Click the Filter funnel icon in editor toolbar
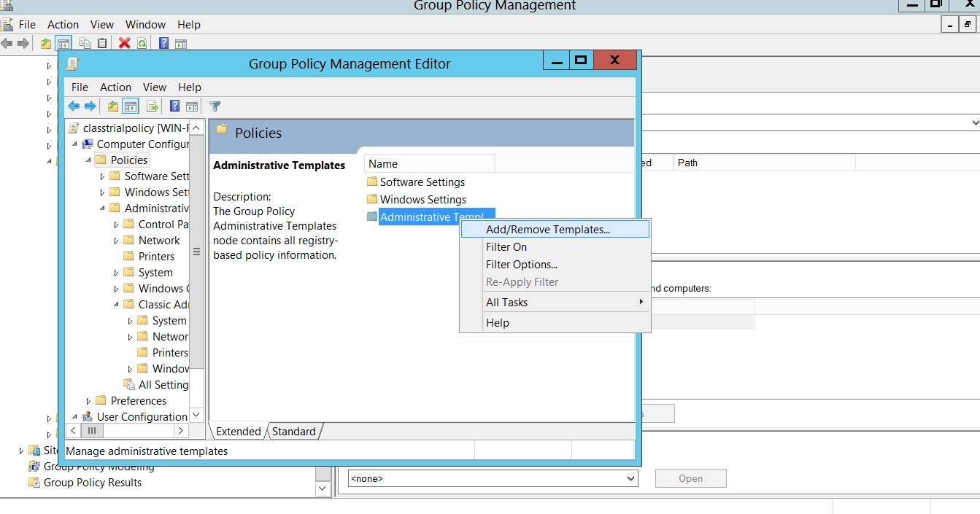This screenshot has height=514, width=980. pyautogui.click(x=215, y=106)
